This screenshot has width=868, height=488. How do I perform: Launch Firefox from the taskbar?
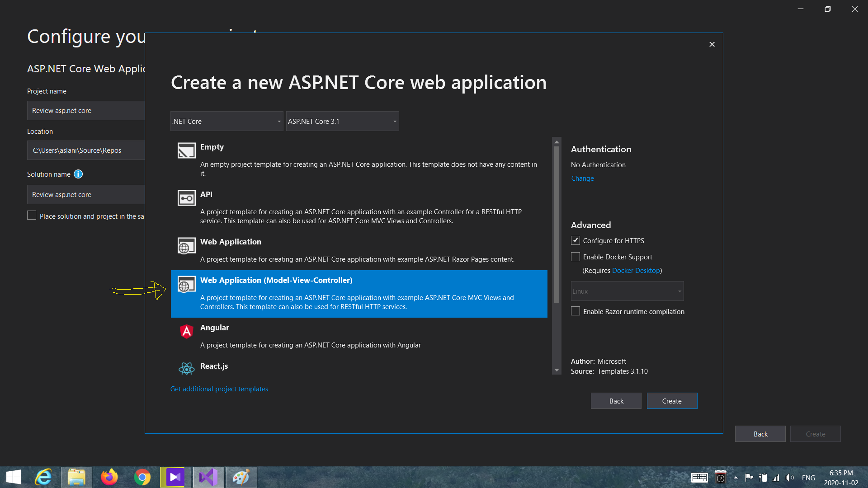point(109,477)
